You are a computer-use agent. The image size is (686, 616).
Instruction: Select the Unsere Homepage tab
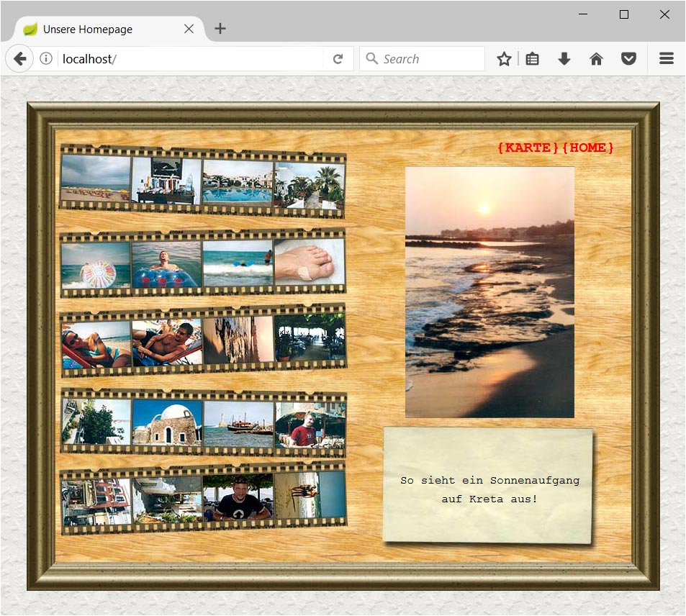click(x=109, y=29)
